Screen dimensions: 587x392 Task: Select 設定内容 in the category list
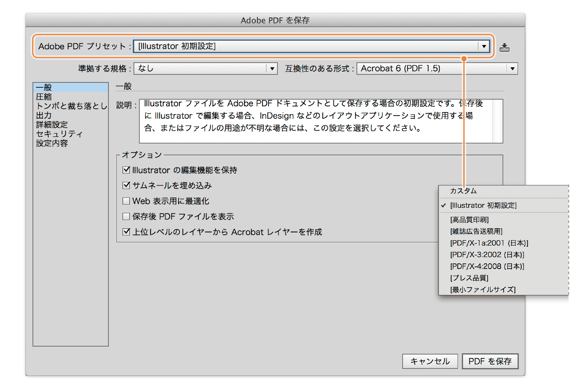pyautogui.click(x=70, y=143)
